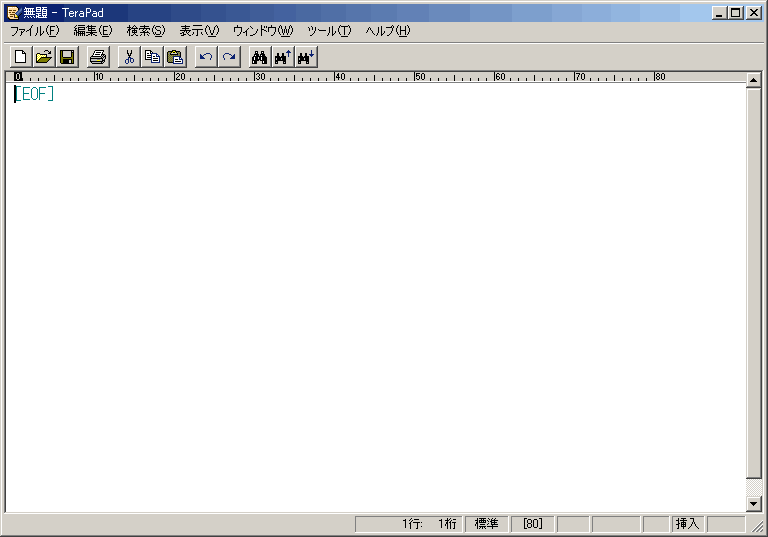Maximize the TeraPad window

pyautogui.click(x=736, y=13)
